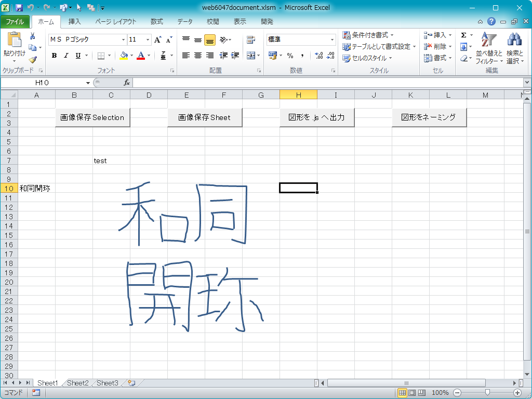Click the Format Painter brush icon
The image size is (532, 399).
tap(33, 59)
